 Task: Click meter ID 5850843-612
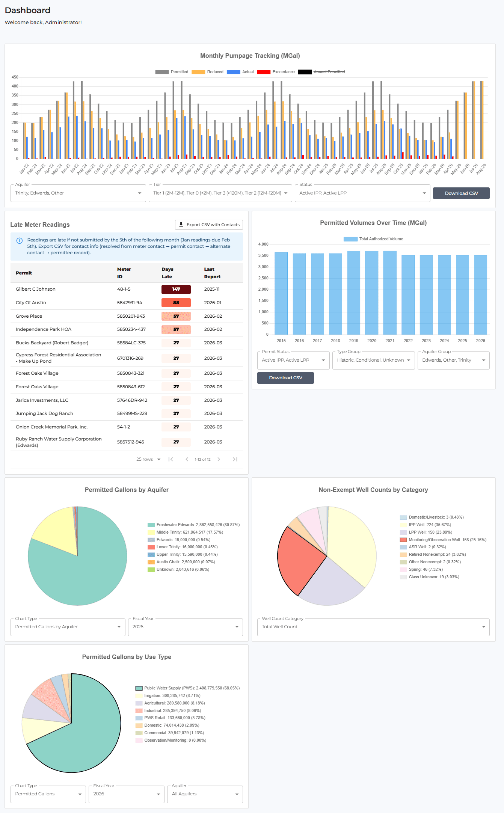pyautogui.click(x=131, y=387)
